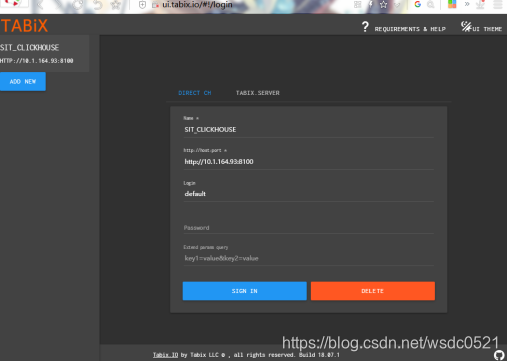Screen dimensions: 508x362
Task: Click the Extend params query field
Action: click(x=308, y=258)
